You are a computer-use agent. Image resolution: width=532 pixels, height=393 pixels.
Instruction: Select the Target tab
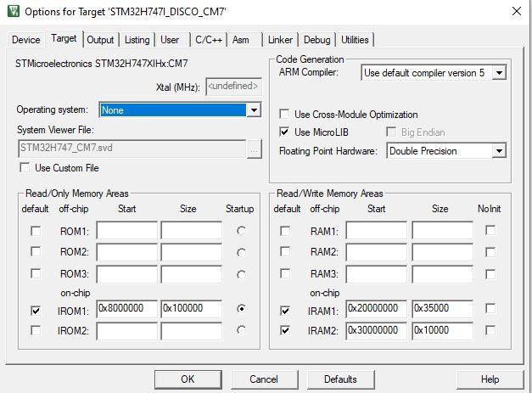coord(64,38)
